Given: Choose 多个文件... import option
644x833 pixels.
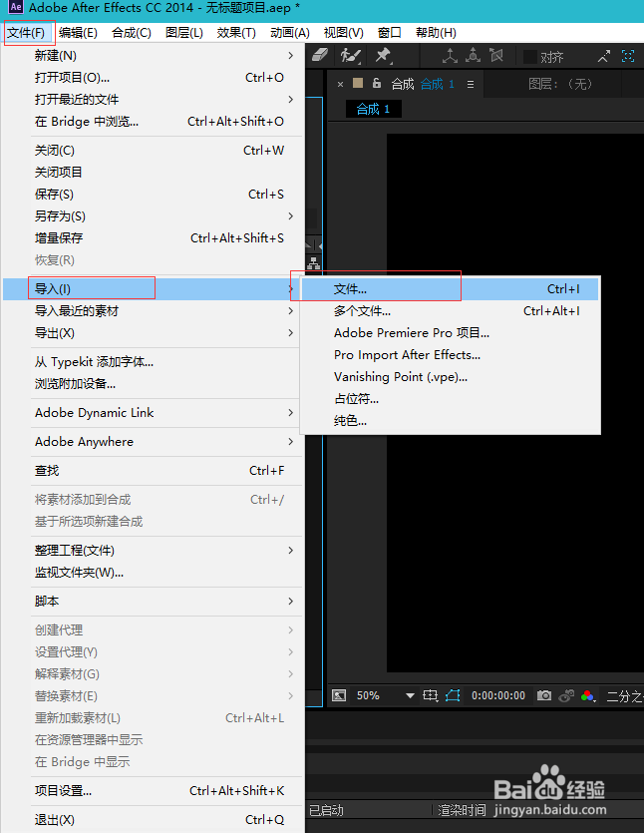Looking at the screenshot, I should click(451, 311).
